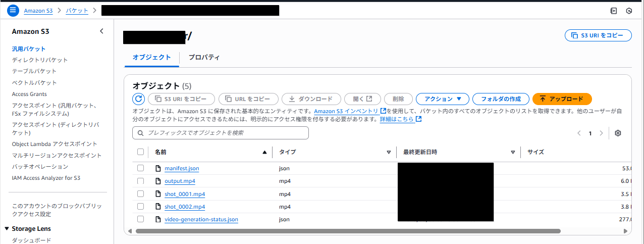
Task: Open 汎用バケット in sidebar
Action: coord(29,49)
